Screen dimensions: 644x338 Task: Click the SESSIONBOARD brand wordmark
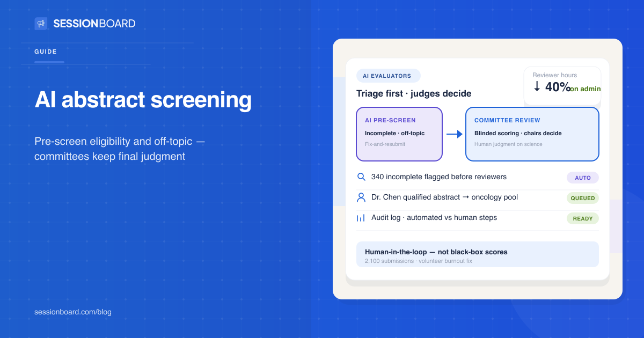pyautogui.click(x=94, y=24)
